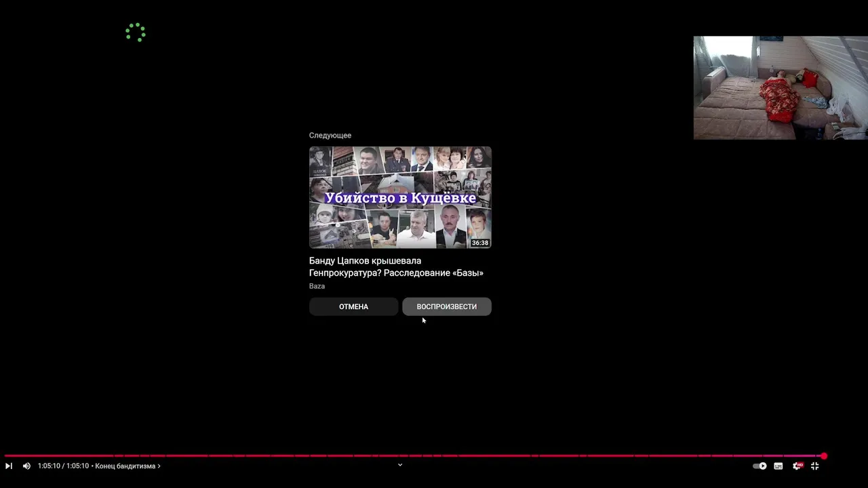
Task: Click the red scrubber handle on the progress bar
Action: (824, 456)
